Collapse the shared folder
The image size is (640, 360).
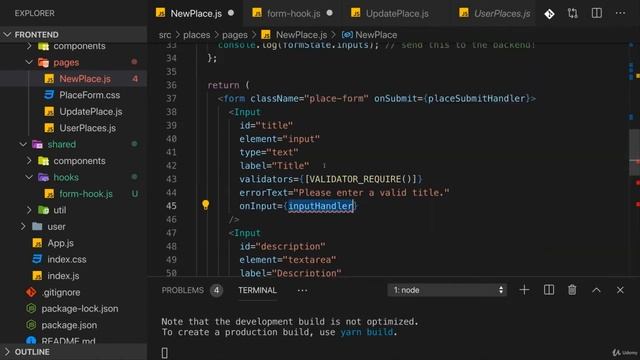click(23, 144)
